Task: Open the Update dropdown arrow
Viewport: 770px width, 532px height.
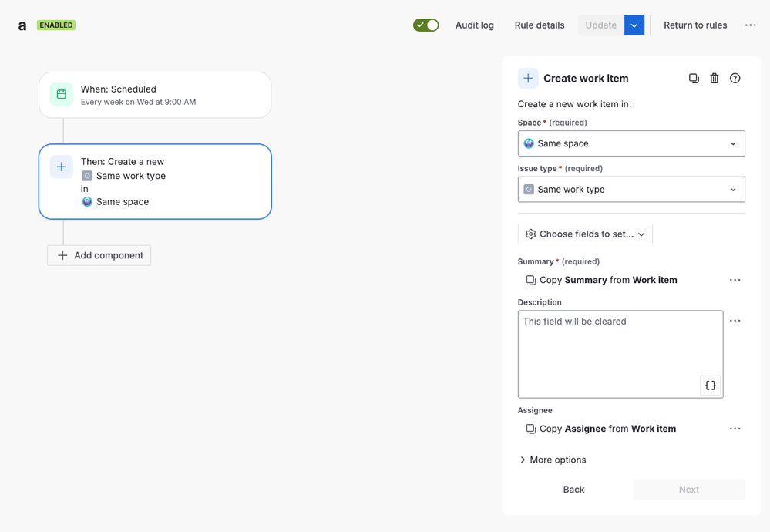Action: (x=634, y=25)
